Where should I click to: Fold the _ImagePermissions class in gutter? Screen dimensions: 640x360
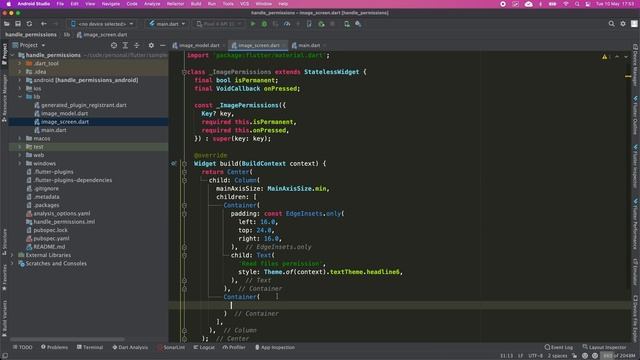point(184,72)
